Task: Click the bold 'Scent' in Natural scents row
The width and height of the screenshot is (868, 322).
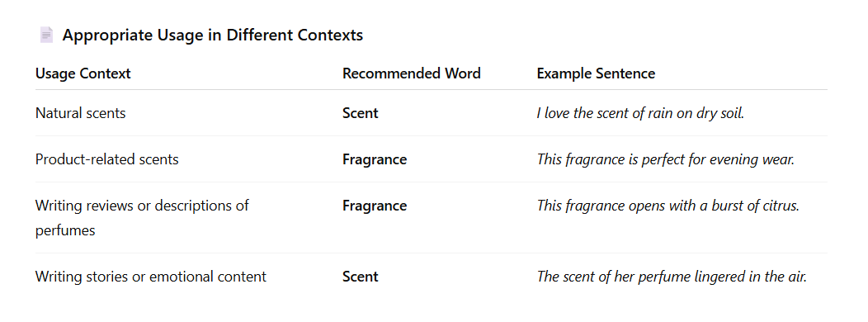Action: 361,113
